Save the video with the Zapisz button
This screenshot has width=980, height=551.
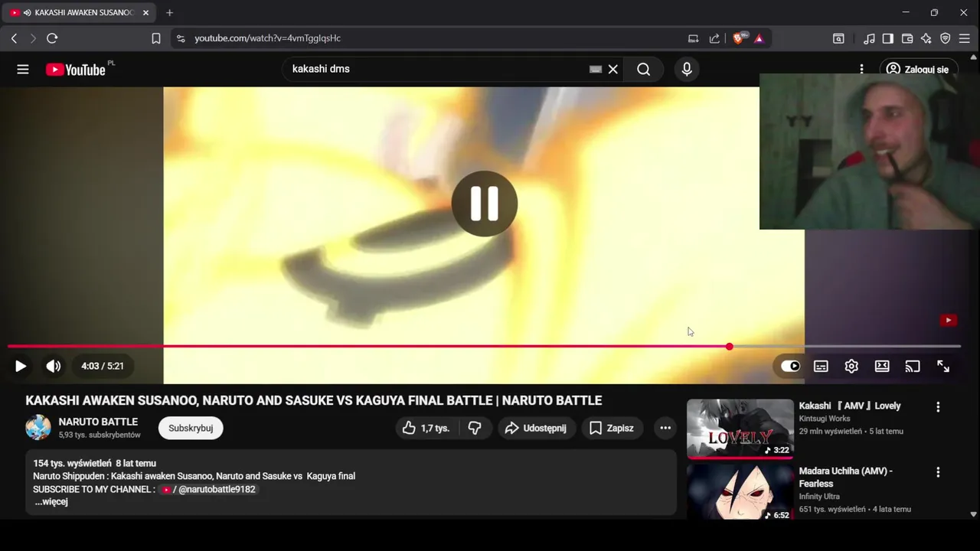pos(612,428)
